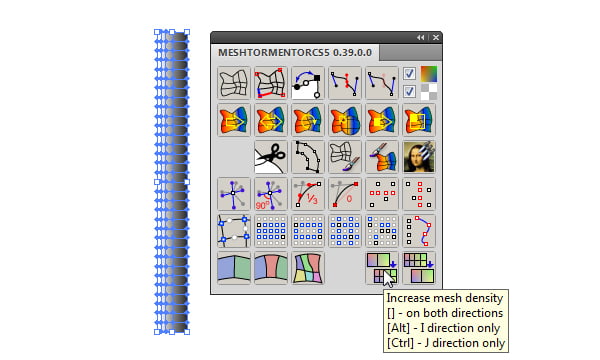Select the mesh with red corner points icon

pos(271,83)
